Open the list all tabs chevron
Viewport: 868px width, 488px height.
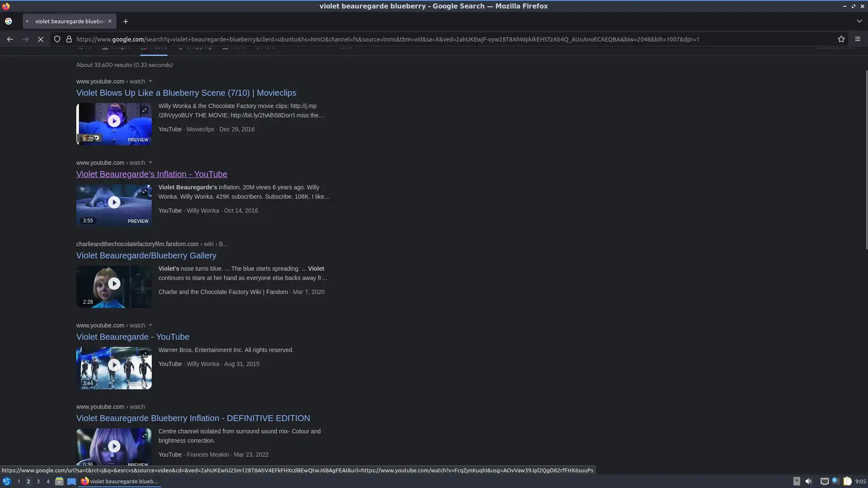click(859, 21)
